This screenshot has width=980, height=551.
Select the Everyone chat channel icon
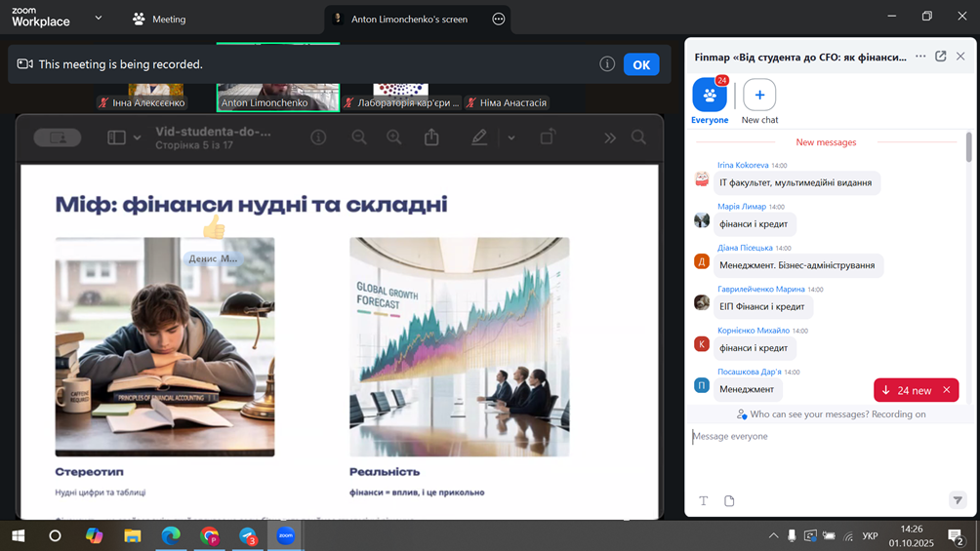(x=710, y=96)
